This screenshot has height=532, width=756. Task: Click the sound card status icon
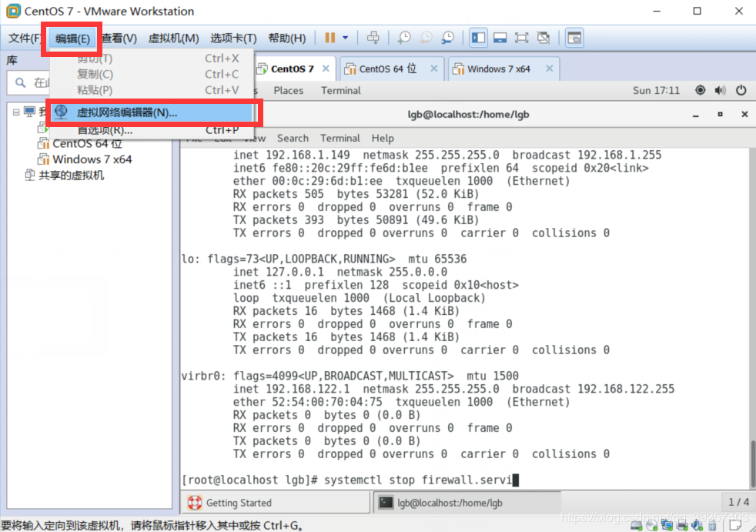click(697, 525)
